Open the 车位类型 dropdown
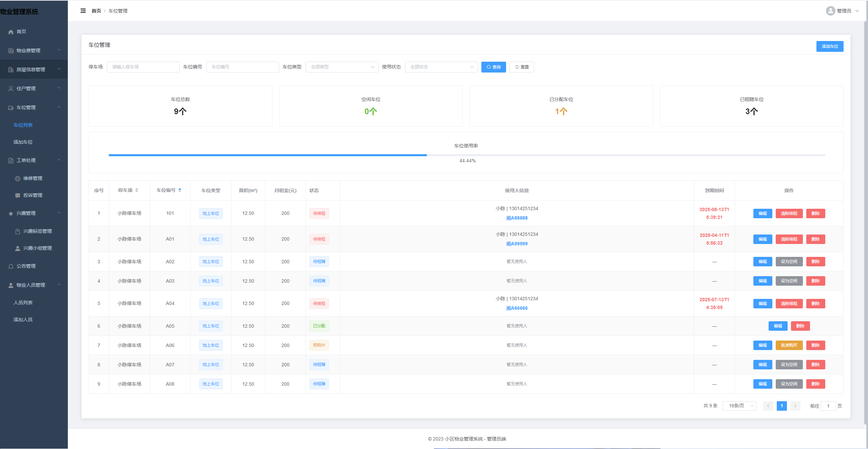 342,67
